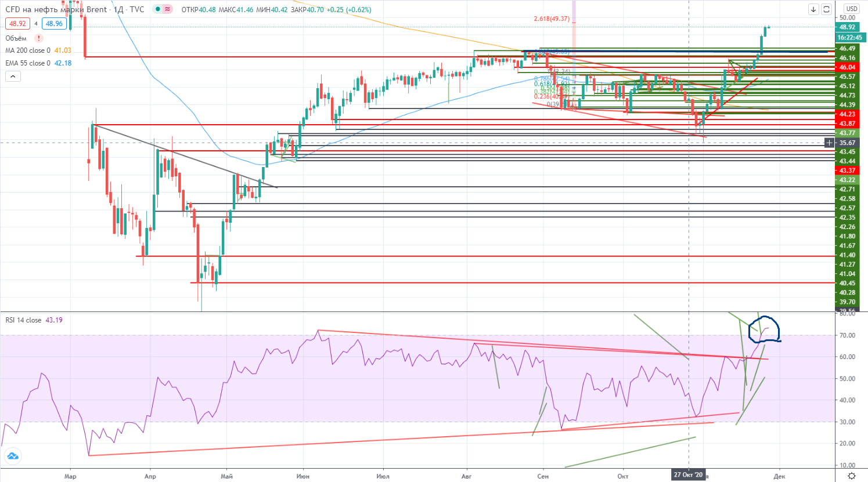The image size is (868, 482).
Task: Collapse the indicator legend with the chevron
Action: 13,76
